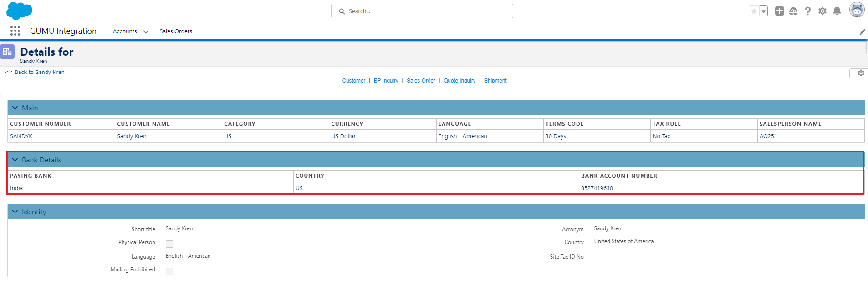Open the Favorites list dropdown arrow

[764, 11]
